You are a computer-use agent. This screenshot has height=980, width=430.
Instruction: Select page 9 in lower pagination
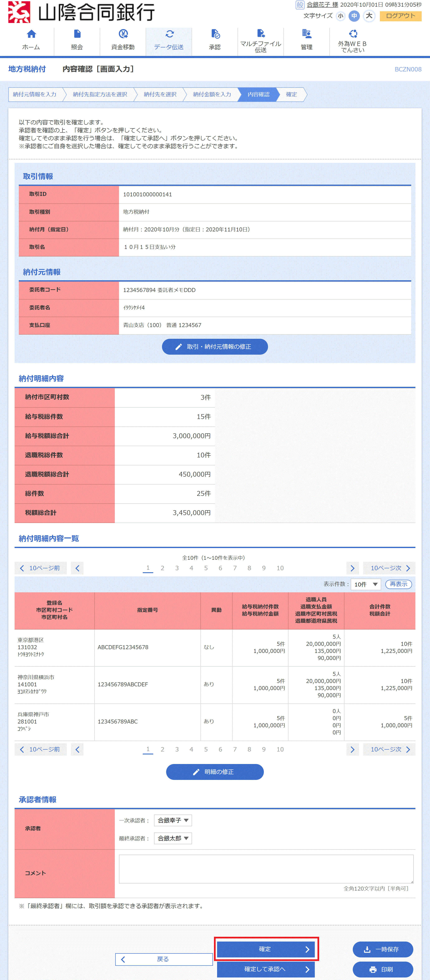(x=263, y=749)
